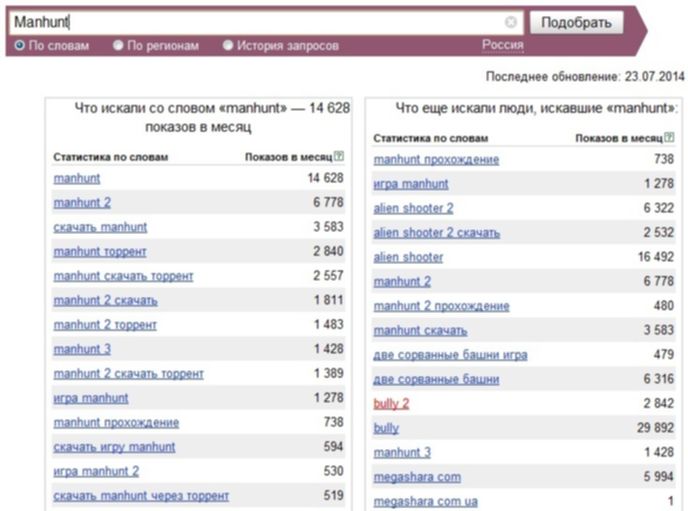Clear the Manhunt search field with the X icon

pos(510,21)
